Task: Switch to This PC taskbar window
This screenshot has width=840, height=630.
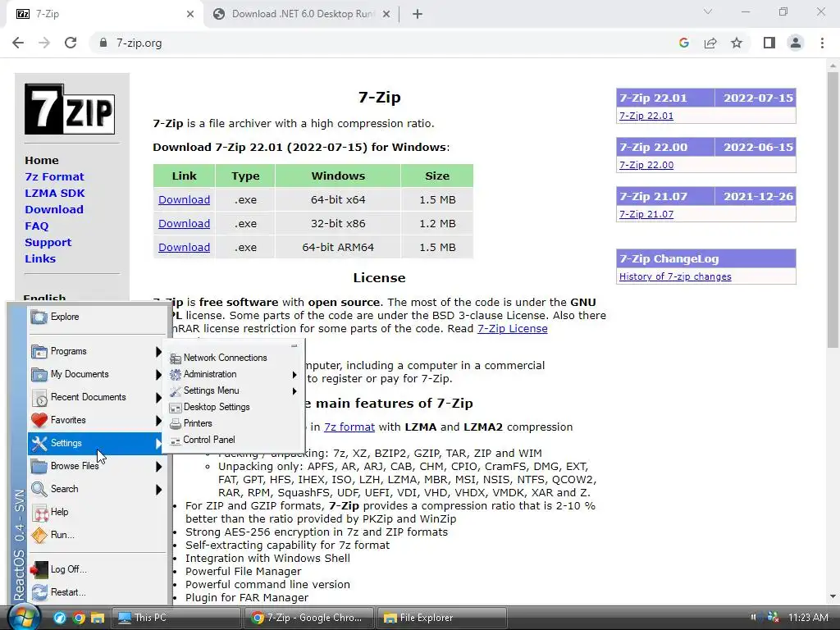Action: 176,618
